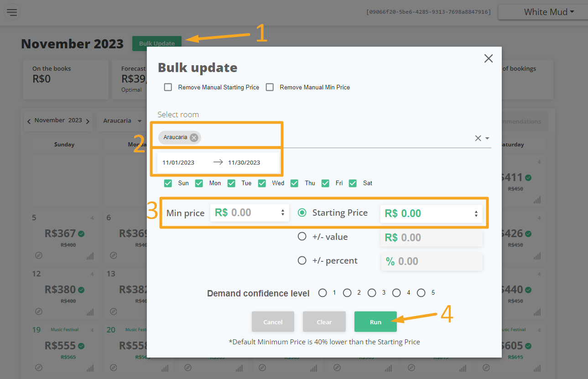
Task: Open the edit icon on day 12
Action: [39, 312]
